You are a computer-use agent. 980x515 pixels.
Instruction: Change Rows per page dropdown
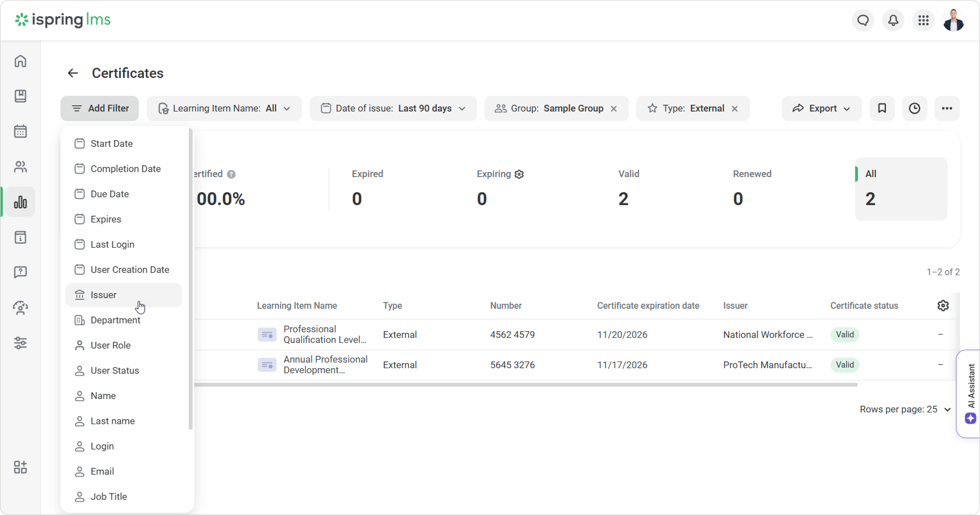[x=905, y=410]
